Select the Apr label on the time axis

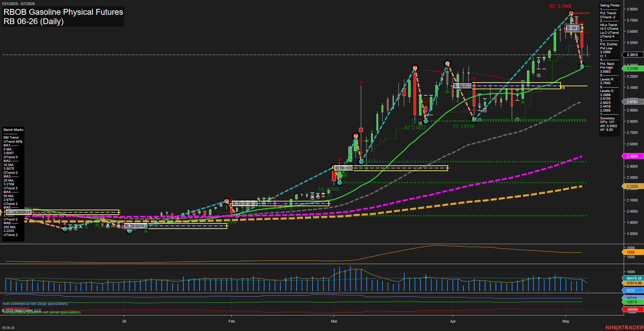click(453, 321)
